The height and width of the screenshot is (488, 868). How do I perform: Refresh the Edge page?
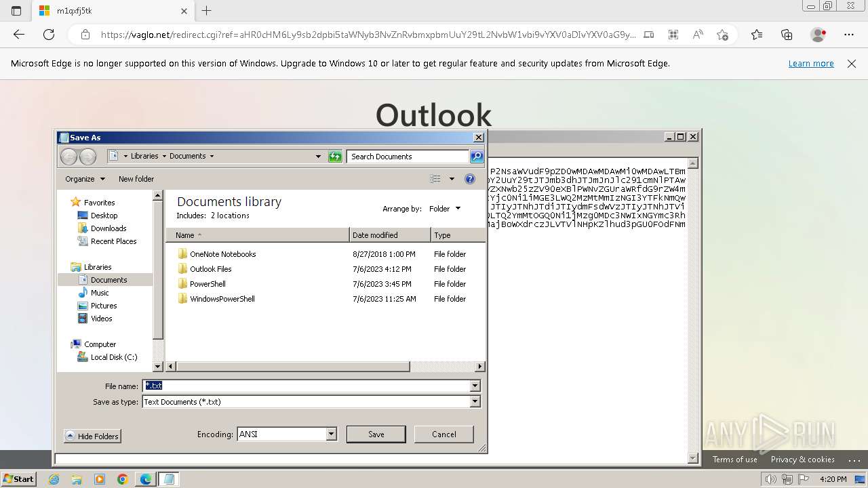click(49, 35)
